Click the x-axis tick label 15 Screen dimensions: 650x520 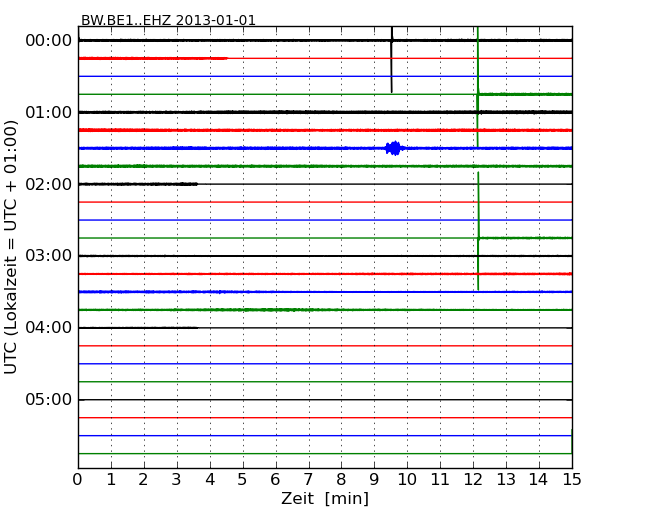click(x=572, y=480)
